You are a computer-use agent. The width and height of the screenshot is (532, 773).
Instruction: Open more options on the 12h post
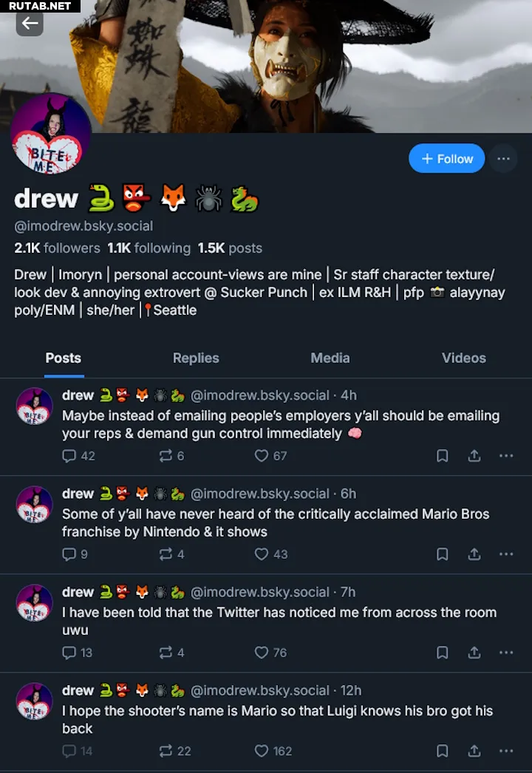pyautogui.click(x=506, y=751)
